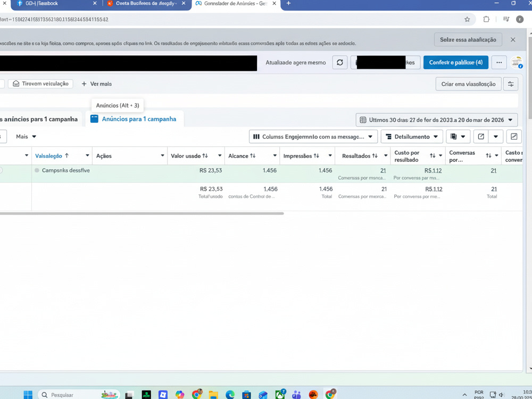The height and width of the screenshot is (399, 532).
Task: Show hidden system tray icons
Action: [464, 395]
